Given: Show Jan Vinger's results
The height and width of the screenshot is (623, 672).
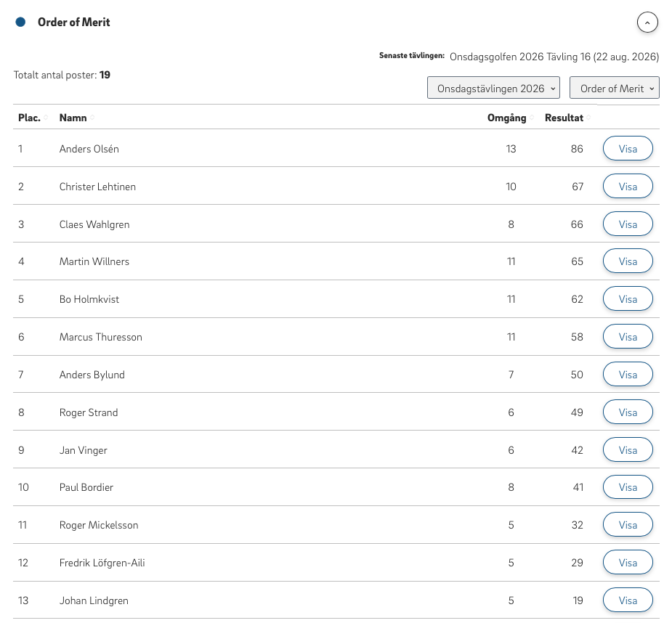Looking at the screenshot, I should click(x=628, y=449).
